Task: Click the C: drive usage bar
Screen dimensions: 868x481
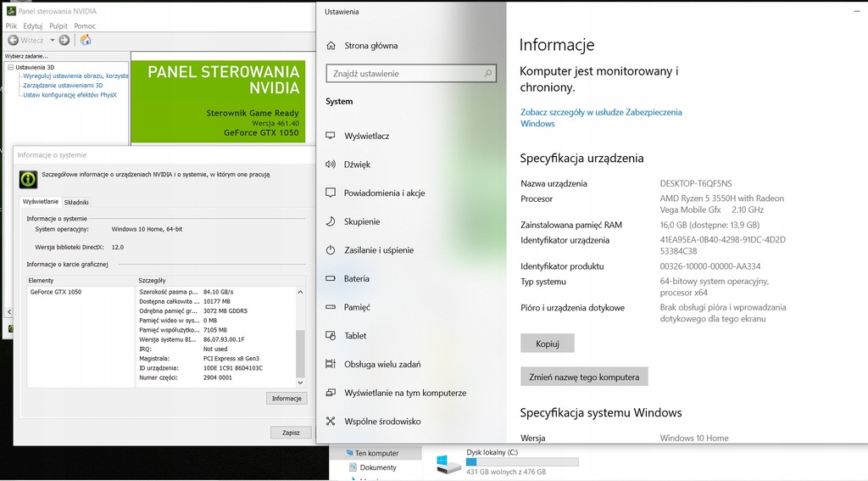Action: click(x=522, y=462)
